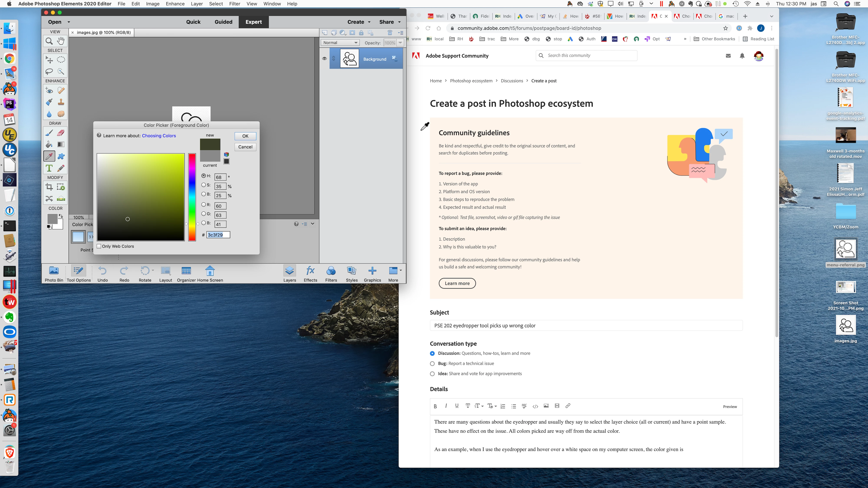Screen dimensions: 868x488
Task: Select the Bug conversation type radio button
Action: coord(432,364)
